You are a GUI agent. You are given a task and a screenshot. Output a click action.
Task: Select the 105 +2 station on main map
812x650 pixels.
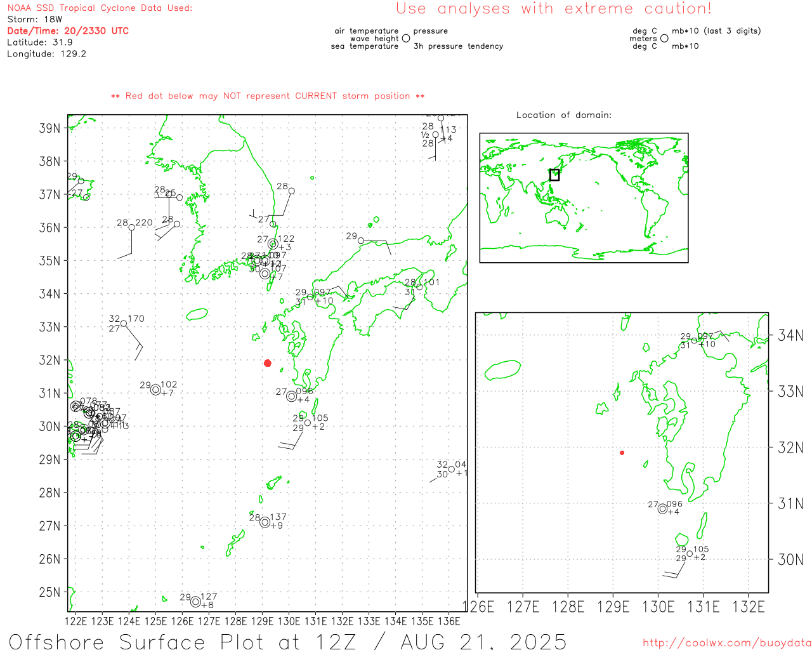point(308,423)
